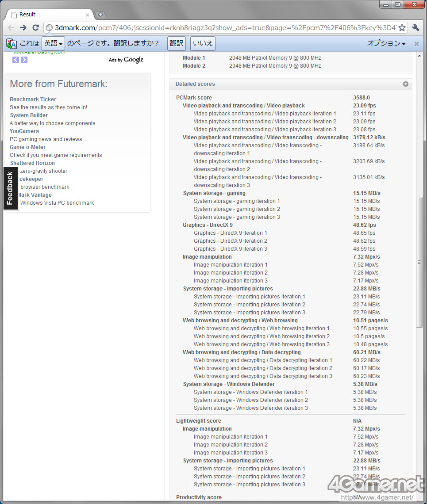Minimize the browser window
This screenshot has height=504, width=427.
coord(386,4)
